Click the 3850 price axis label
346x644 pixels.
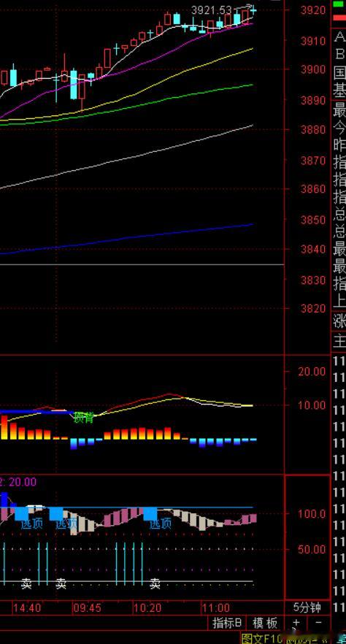314,220
